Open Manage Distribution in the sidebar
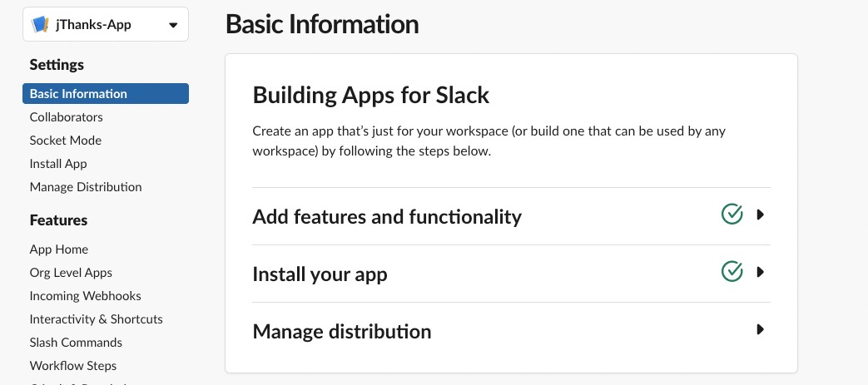This screenshot has height=385, width=868. pos(86,187)
